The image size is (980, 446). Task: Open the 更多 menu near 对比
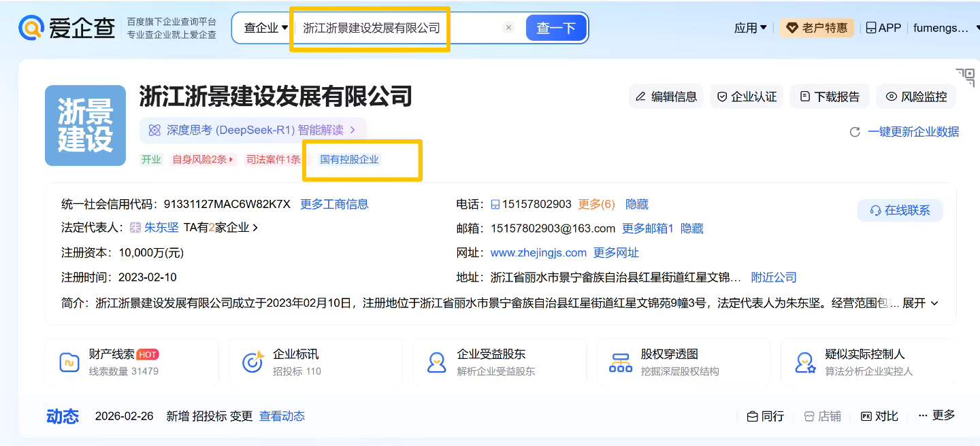(936, 416)
